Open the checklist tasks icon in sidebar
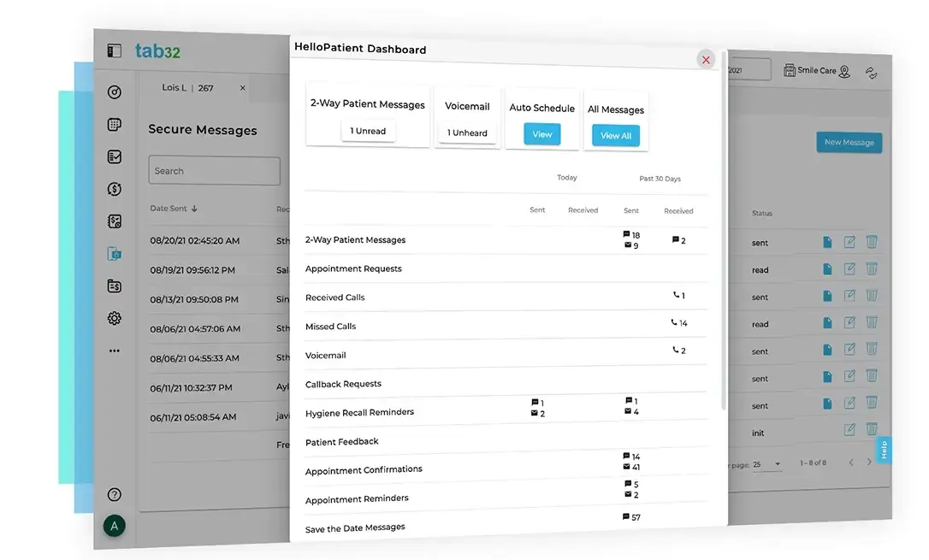This screenshot has height=560, width=929. point(115,156)
